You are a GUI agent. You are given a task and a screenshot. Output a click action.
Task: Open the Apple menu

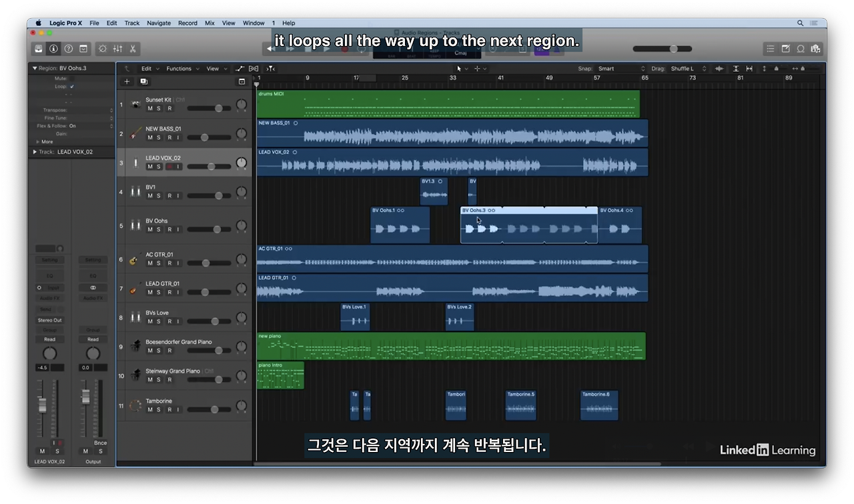39,23
